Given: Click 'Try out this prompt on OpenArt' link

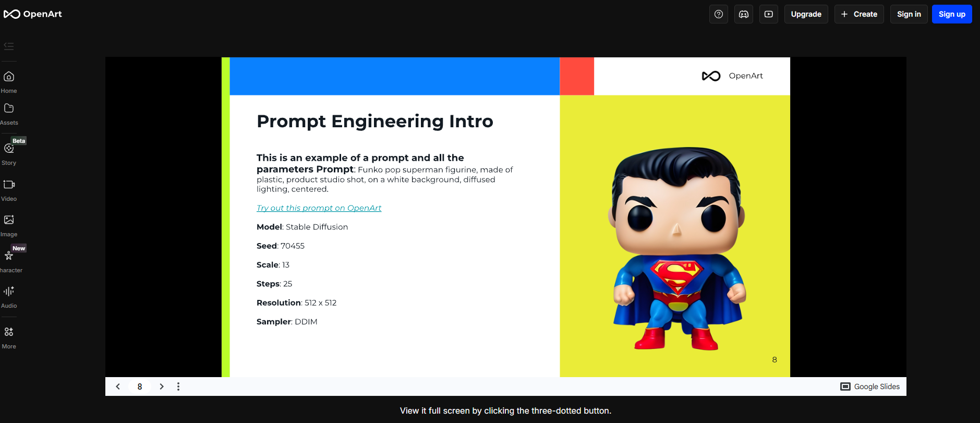Looking at the screenshot, I should click(x=319, y=208).
